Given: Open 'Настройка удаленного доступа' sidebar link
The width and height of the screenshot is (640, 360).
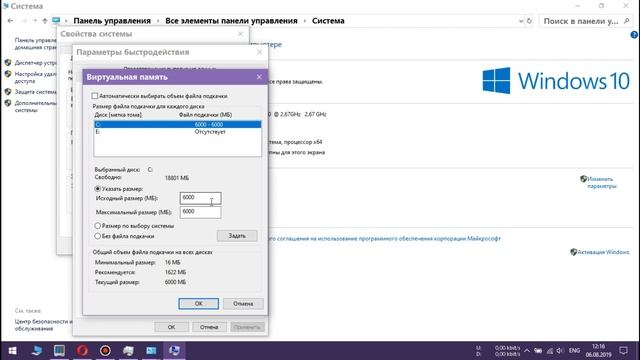Looking at the screenshot, I should (36, 78).
